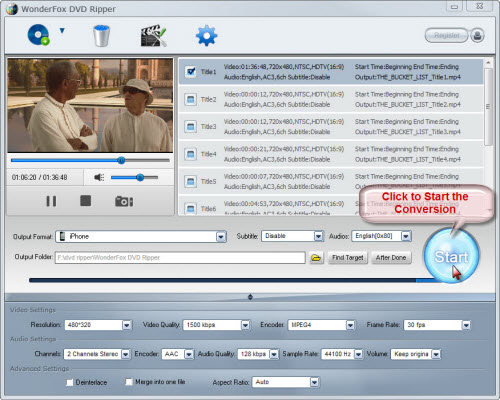Click the 01:06:20 / 01:36:48 time display
500x400 pixels.
click(x=39, y=177)
